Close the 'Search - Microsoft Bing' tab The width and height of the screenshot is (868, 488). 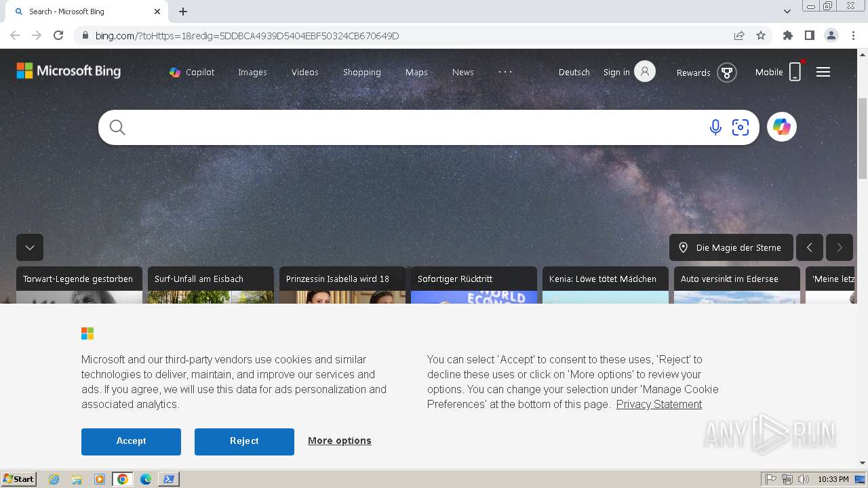157,12
